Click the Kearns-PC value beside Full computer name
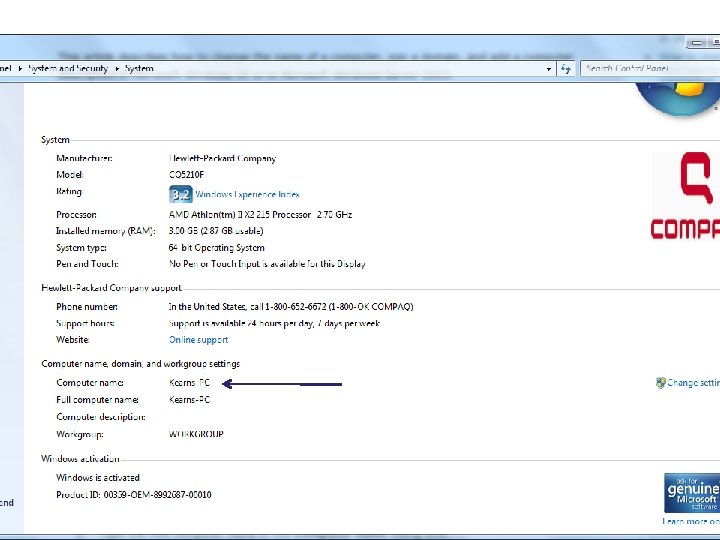Screen dimensions: 720x540 coord(189,399)
